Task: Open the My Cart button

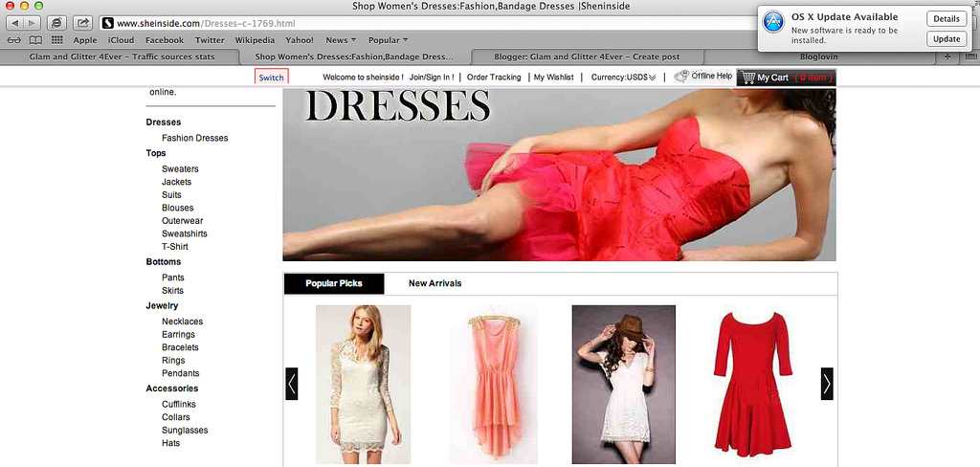Action: click(787, 78)
